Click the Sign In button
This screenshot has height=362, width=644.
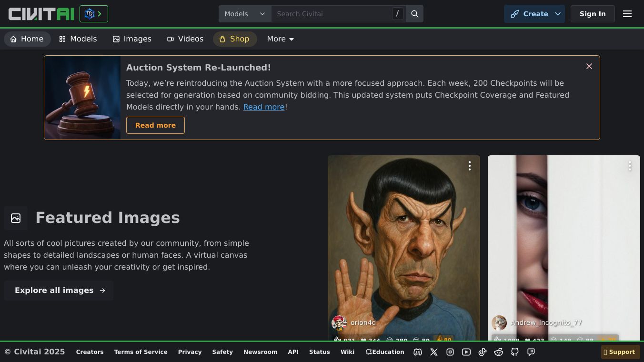pos(593,14)
